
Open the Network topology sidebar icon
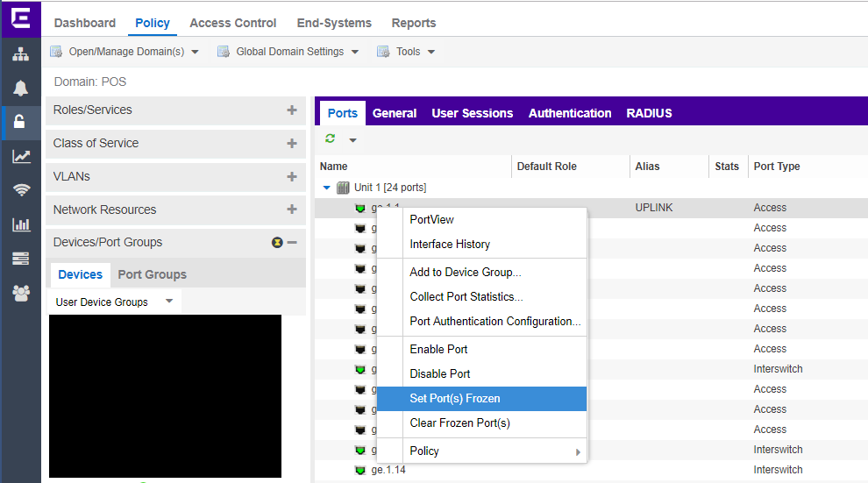coord(20,53)
